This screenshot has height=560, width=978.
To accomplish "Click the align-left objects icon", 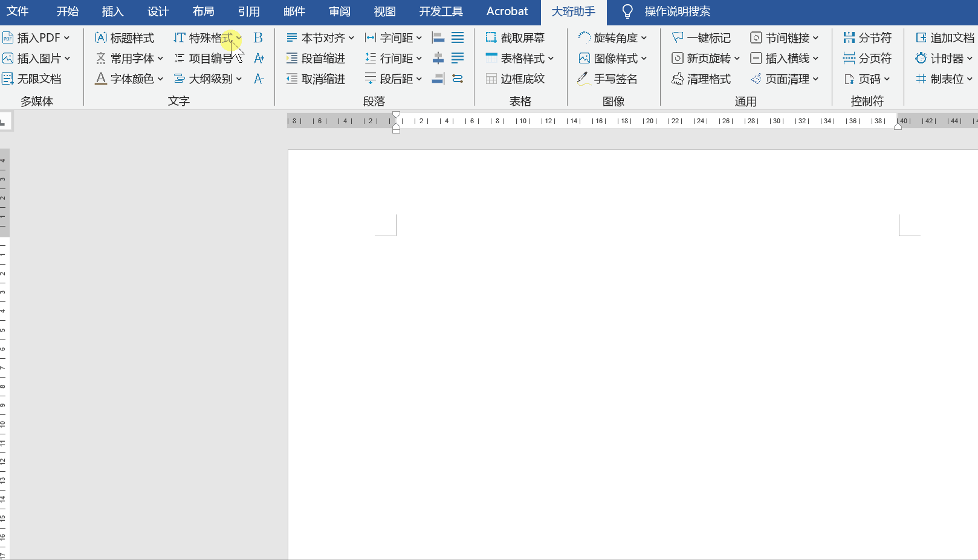I will [438, 38].
